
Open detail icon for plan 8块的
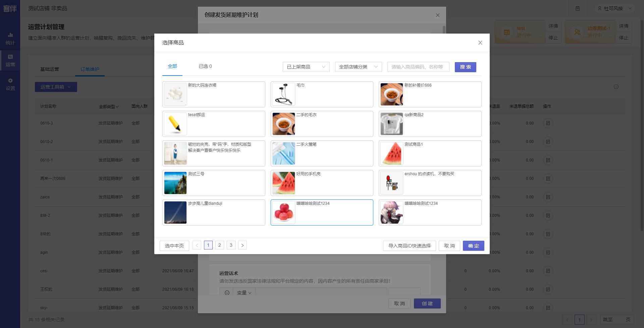[x=548, y=234]
